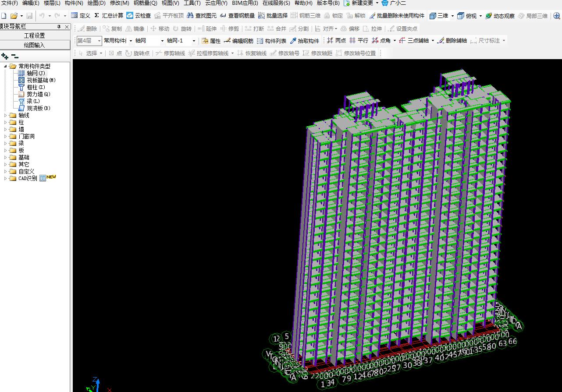Open the 楼层(L) menu

[52, 3]
